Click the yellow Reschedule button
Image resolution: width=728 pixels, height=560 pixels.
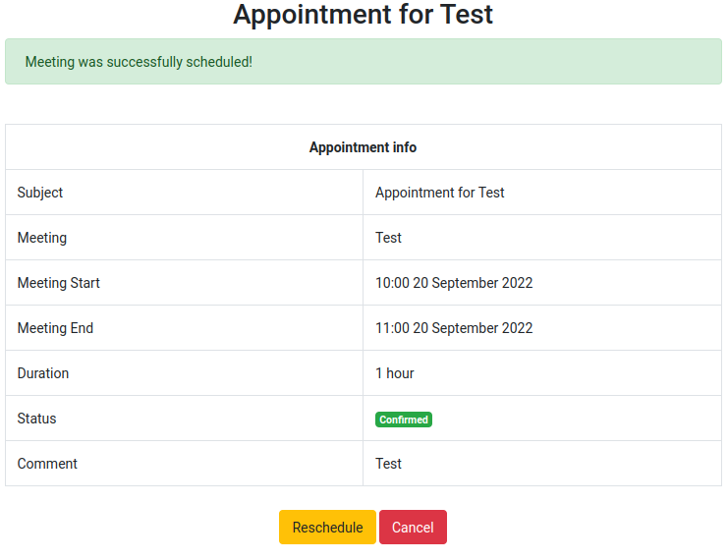tap(327, 528)
